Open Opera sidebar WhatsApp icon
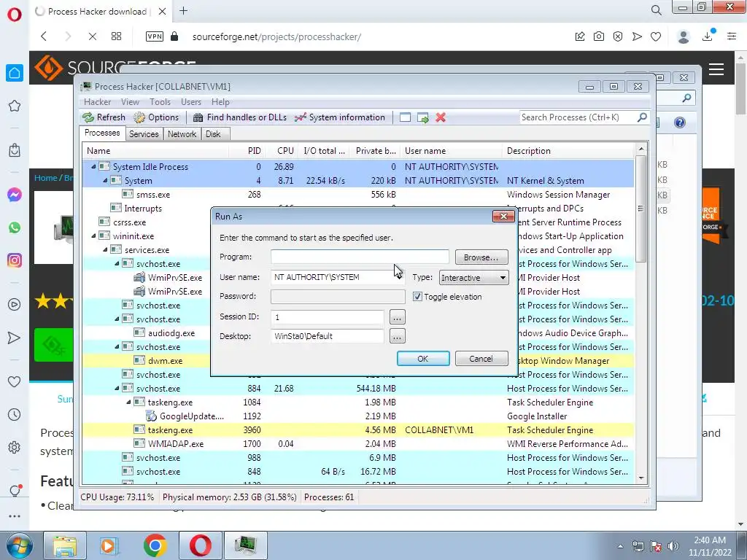 coord(15,227)
